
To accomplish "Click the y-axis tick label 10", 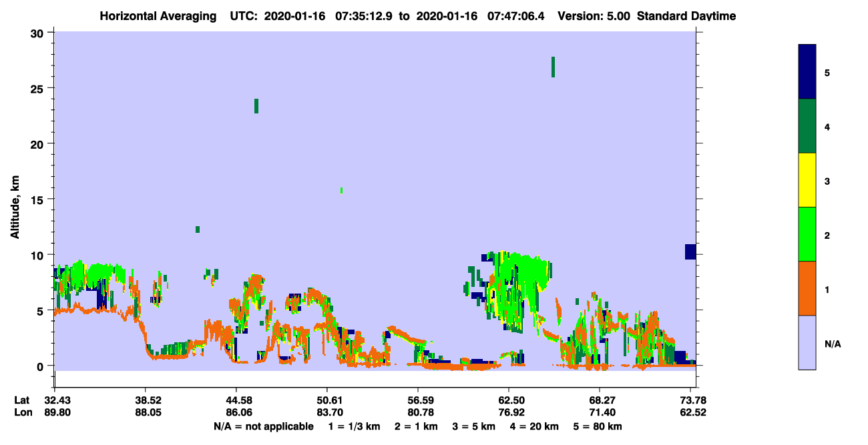I will (39, 255).
